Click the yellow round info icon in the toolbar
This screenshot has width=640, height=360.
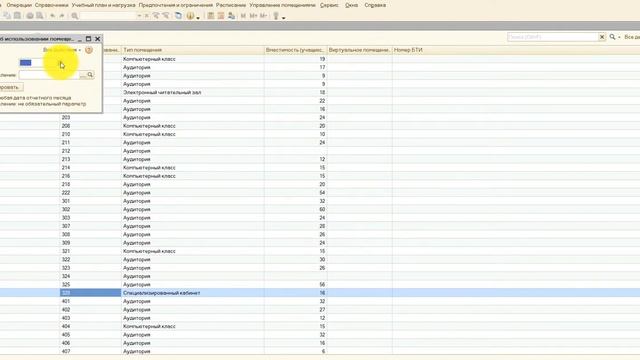pyautogui.click(x=190, y=16)
